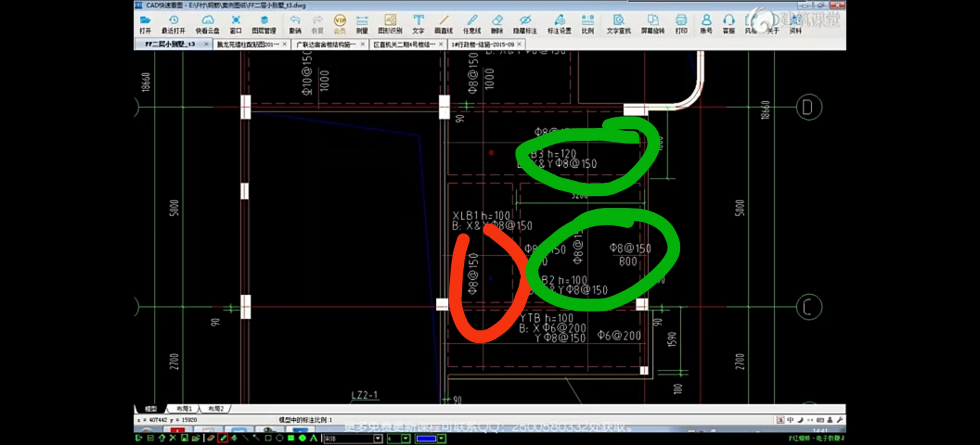Screen dimensions: 980x445
Task: Click the keyboard icon in IME bar
Action: pyautogui.click(x=820, y=420)
